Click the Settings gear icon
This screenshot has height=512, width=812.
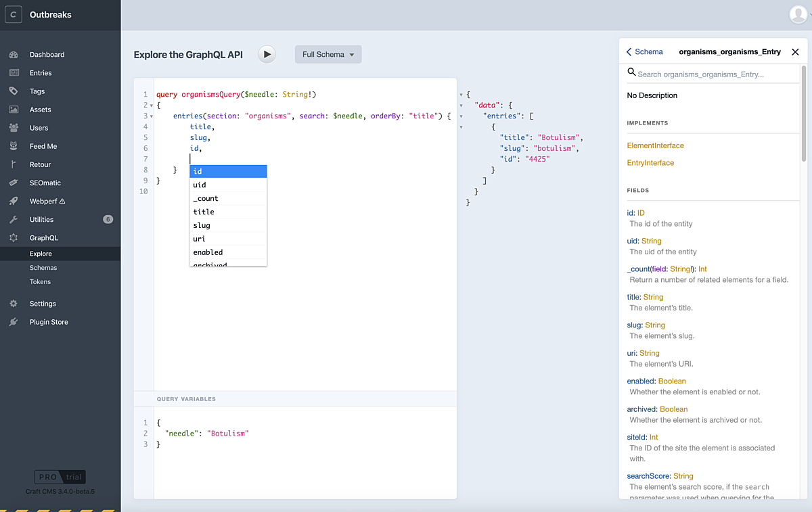[14, 304]
